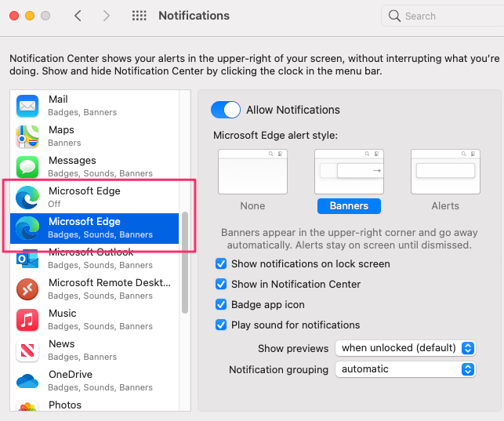Viewport: 504px width, 421px height.
Task: Click the magnifying glass search icon
Action: pyautogui.click(x=394, y=16)
